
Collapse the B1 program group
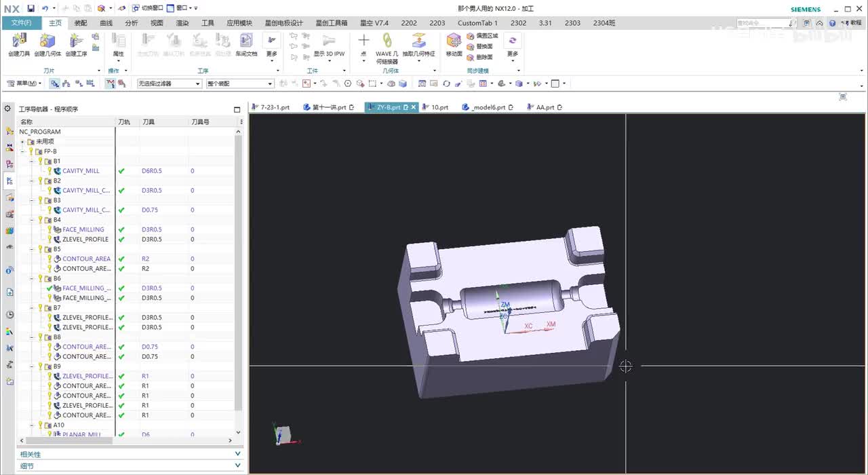[32, 161]
